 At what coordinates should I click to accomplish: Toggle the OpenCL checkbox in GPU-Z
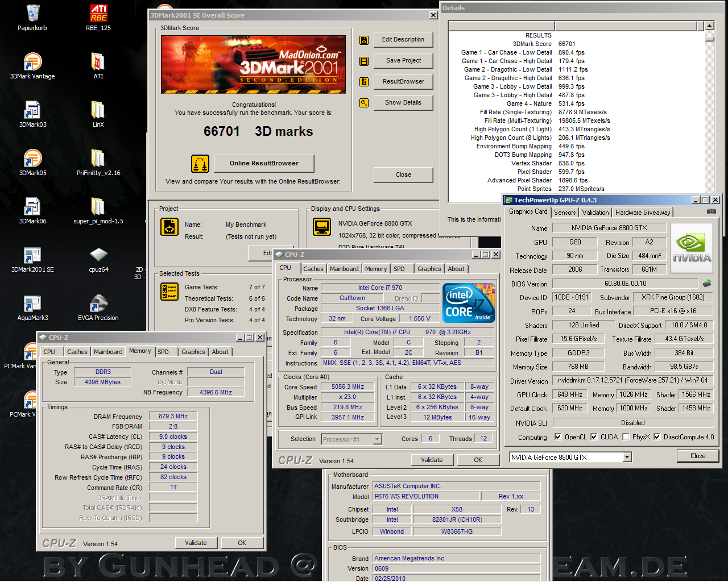[x=557, y=437]
